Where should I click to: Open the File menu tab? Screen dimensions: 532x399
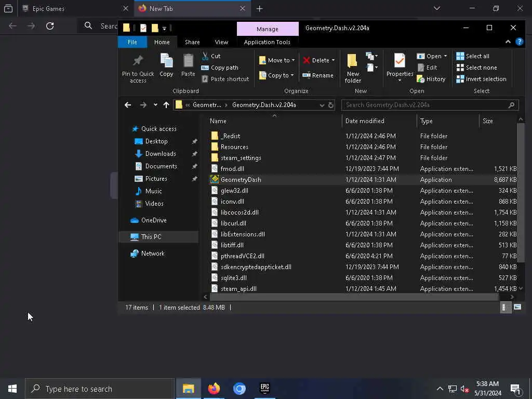coord(132,42)
